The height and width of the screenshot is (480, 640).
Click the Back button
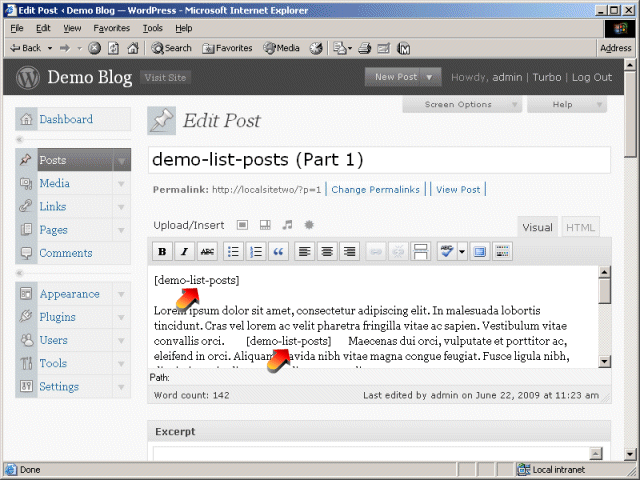click(26, 48)
